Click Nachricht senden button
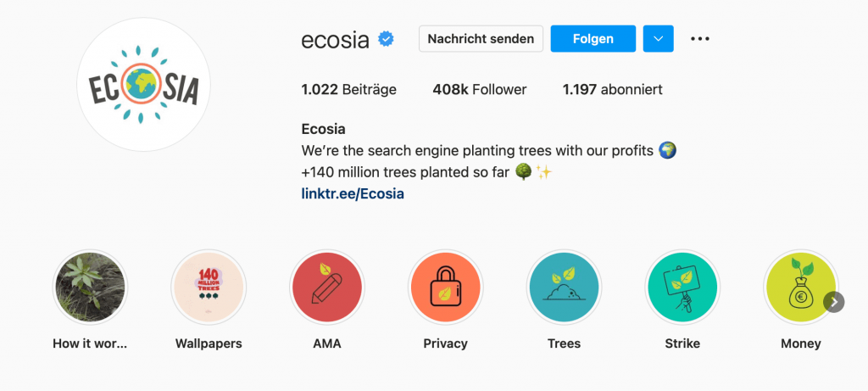868x391 pixels. pyautogui.click(x=481, y=39)
